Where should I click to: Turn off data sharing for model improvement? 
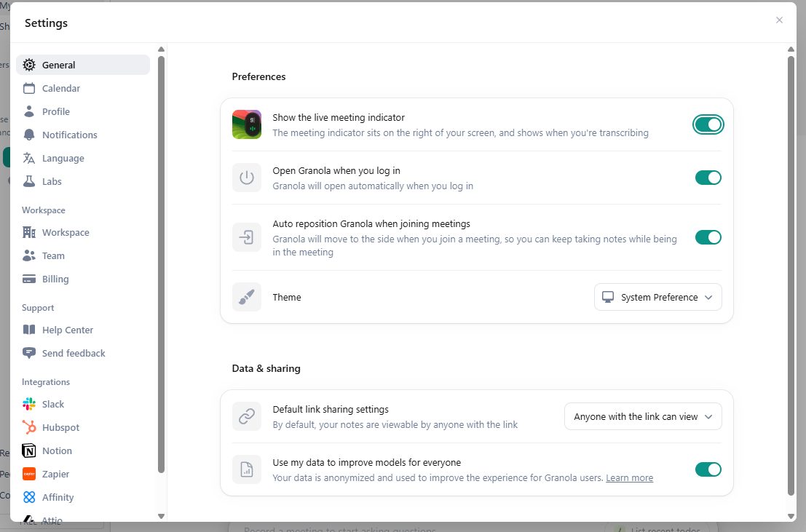coord(708,469)
